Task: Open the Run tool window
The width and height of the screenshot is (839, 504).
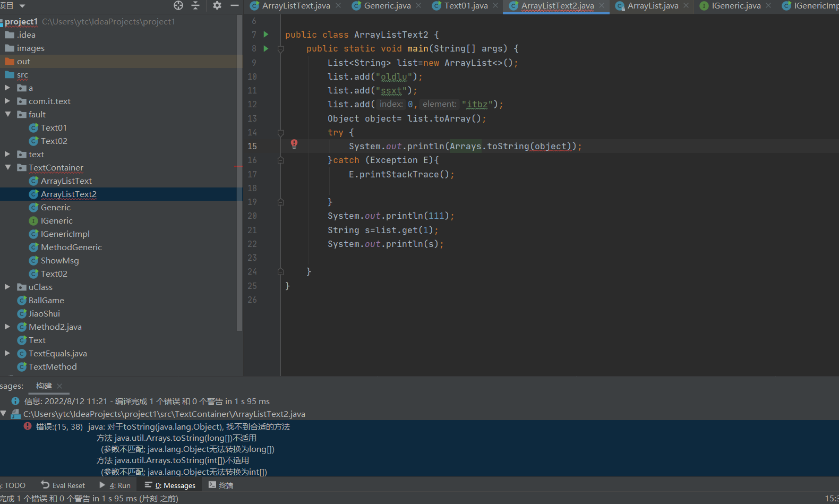Action: click(115, 485)
